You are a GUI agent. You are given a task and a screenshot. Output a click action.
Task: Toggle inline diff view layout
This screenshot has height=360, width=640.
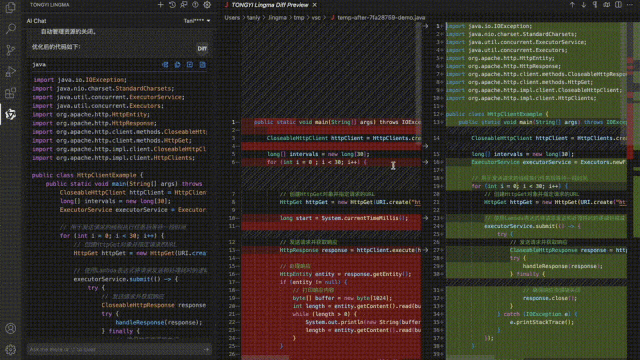click(x=607, y=5)
